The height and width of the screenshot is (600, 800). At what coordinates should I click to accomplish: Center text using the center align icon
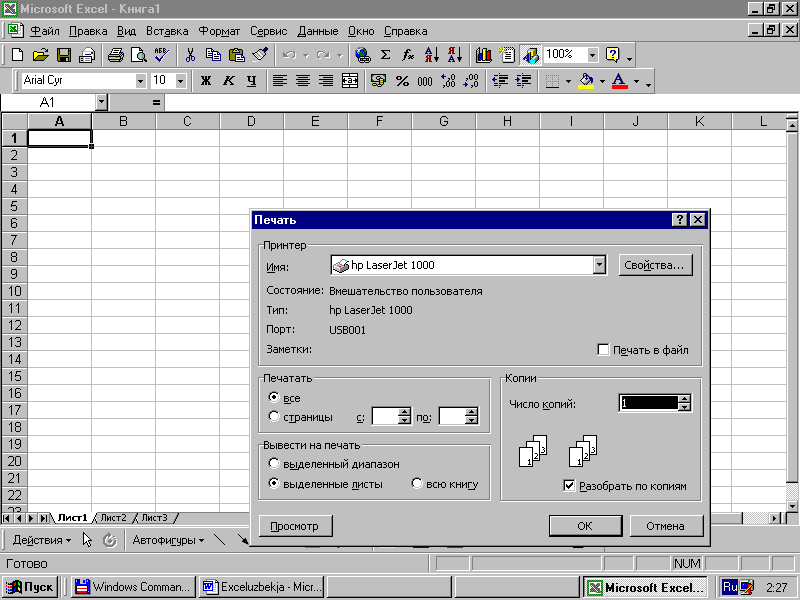coord(303,81)
